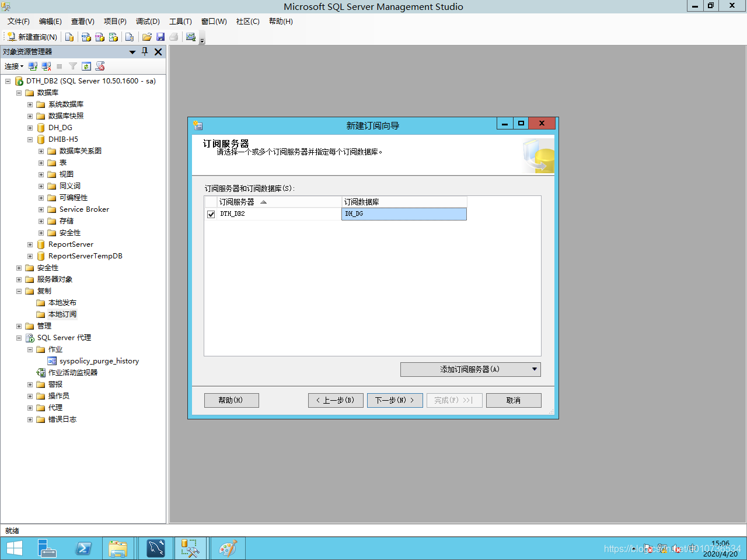The width and height of the screenshot is (747, 560).
Task: Open the 帮助(H) menu
Action: point(281,21)
